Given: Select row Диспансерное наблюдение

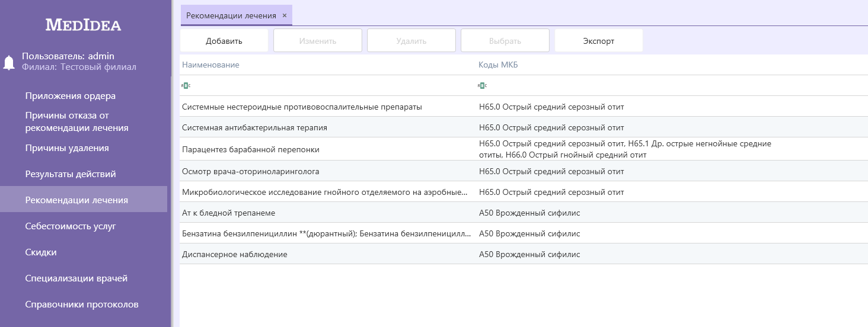Looking at the screenshot, I should pos(524,254).
